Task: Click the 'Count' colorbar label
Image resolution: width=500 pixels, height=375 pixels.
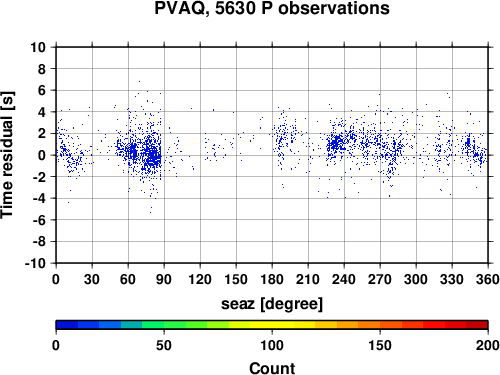Action: (272, 368)
